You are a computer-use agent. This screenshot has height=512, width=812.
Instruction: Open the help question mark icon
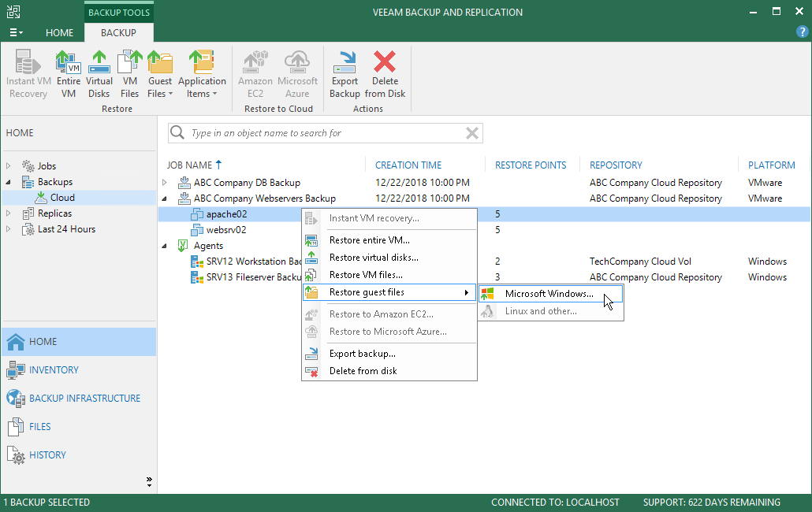(802, 32)
